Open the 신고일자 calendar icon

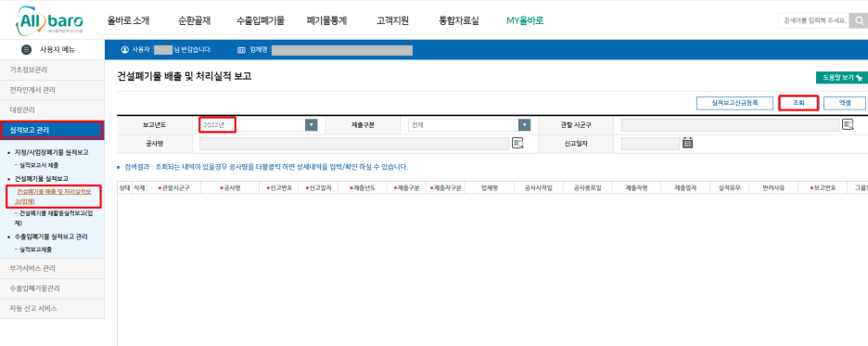[x=687, y=143]
